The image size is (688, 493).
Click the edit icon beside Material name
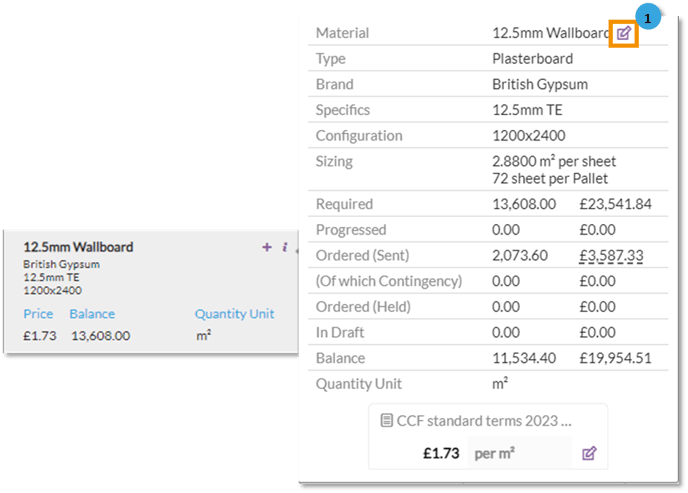[623, 33]
